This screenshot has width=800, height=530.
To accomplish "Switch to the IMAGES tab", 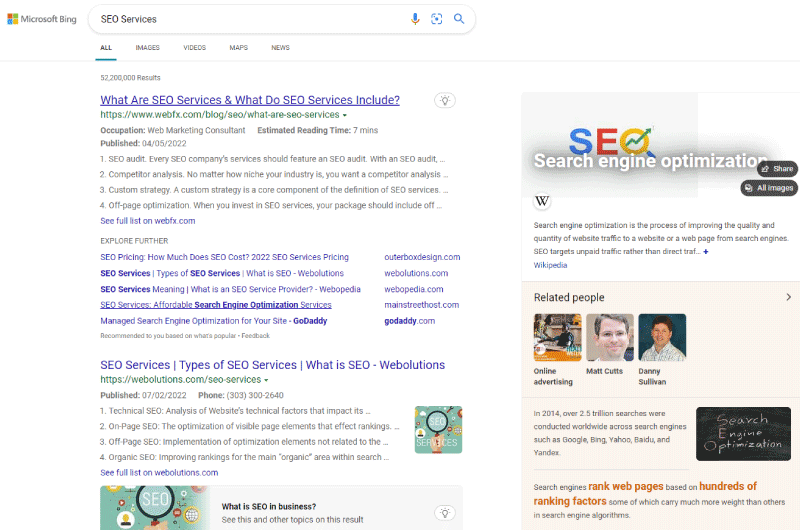I will 147,47.
